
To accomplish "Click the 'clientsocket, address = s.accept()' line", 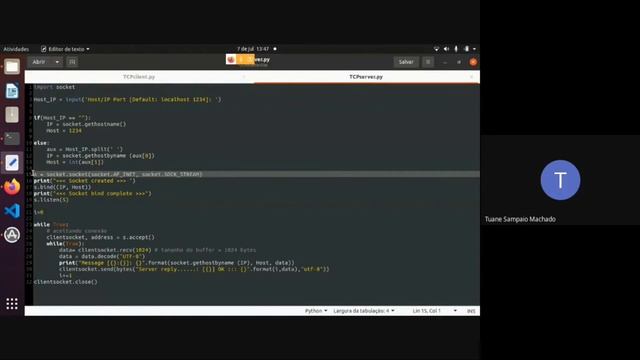I will (100, 237).
